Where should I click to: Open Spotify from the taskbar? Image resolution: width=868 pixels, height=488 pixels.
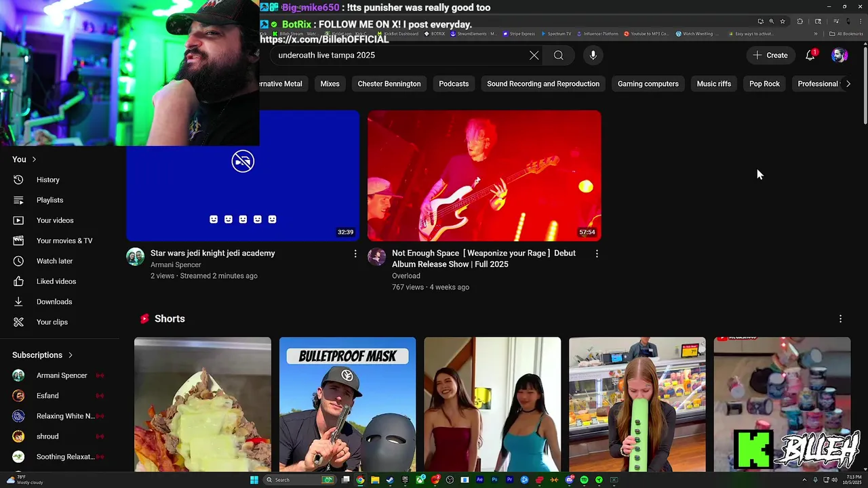(584, 480)
